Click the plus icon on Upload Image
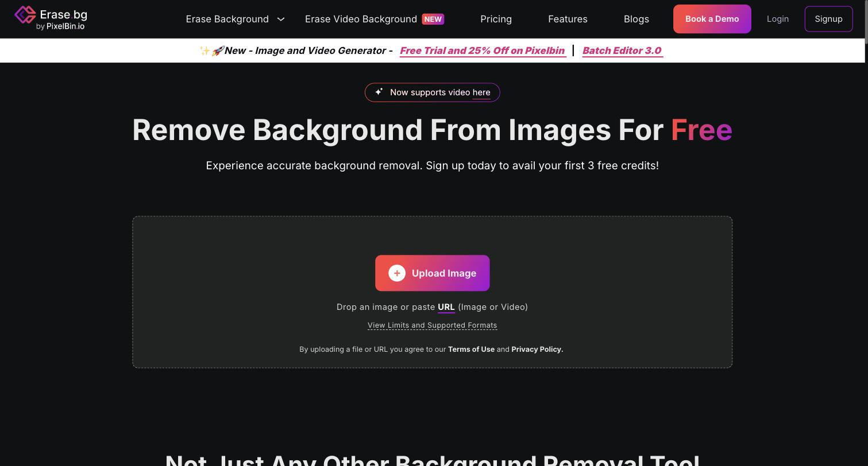868x466 pixels. pos(397,273)
